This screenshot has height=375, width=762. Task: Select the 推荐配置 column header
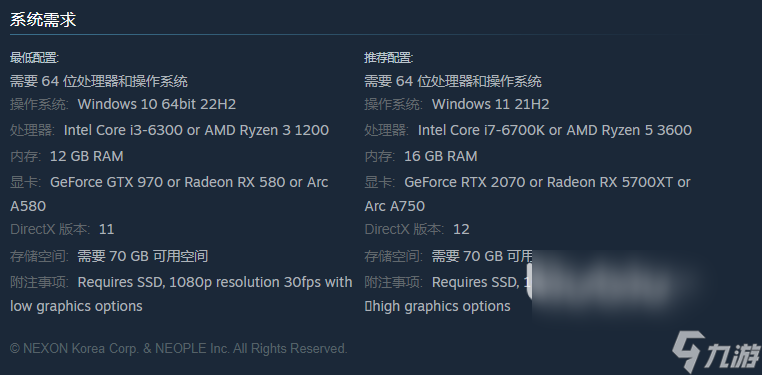click(389, 58)
